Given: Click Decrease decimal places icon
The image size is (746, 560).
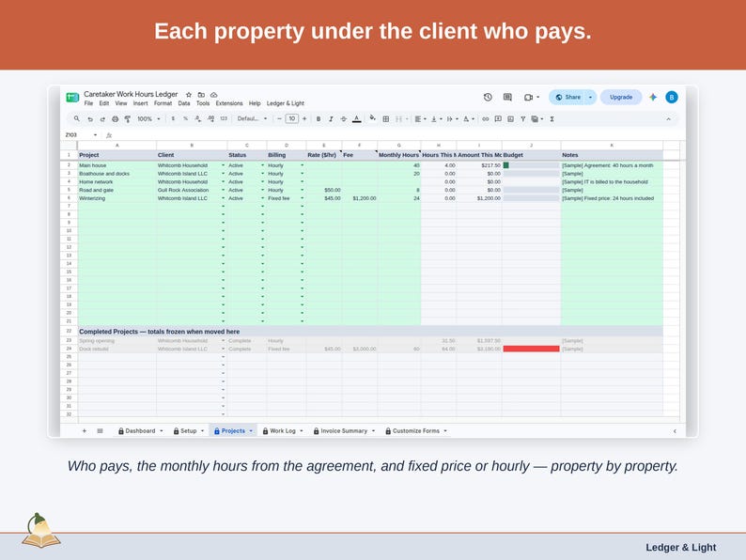Looking at the screenshot, I should [x=198, y=119].
